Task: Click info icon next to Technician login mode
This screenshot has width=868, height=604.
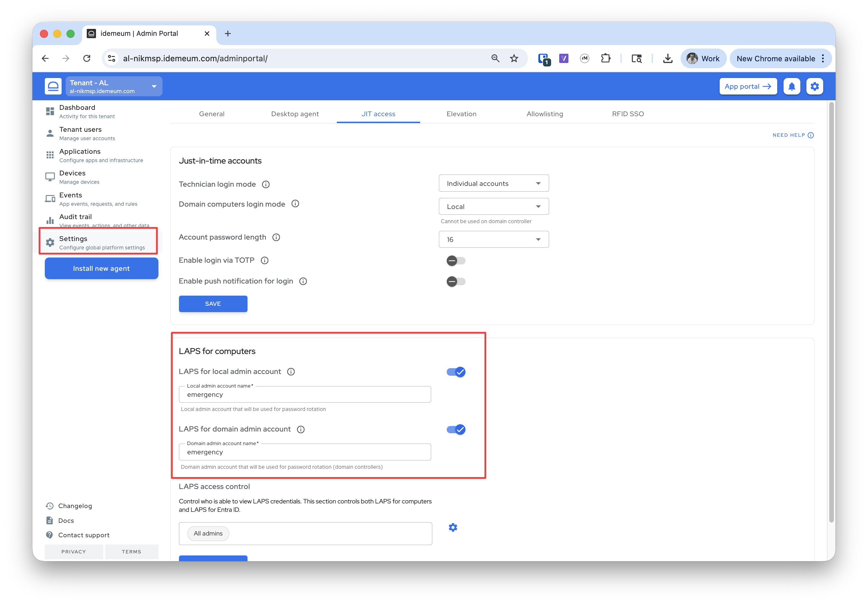Action: click(266, 184)
